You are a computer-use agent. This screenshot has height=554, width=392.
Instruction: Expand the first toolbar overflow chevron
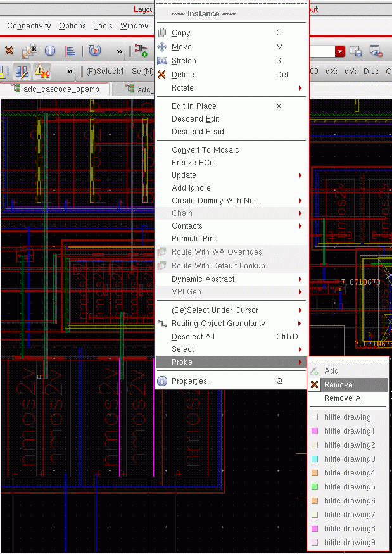point(119,51)
